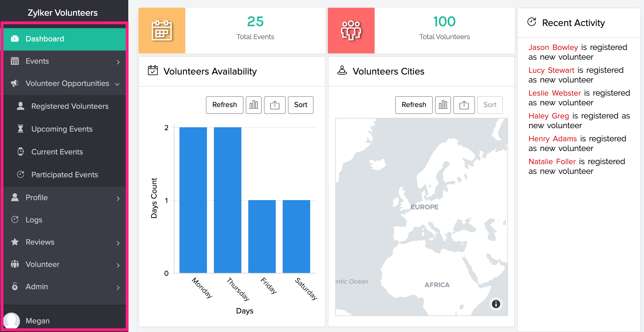Go to Upcoming Events
Viewport: 644px width, 332px height.
62,129
